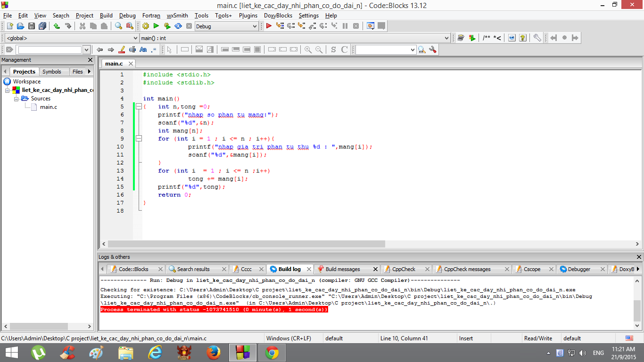
Task: Close the Management panel
Action: pos(91,60)
